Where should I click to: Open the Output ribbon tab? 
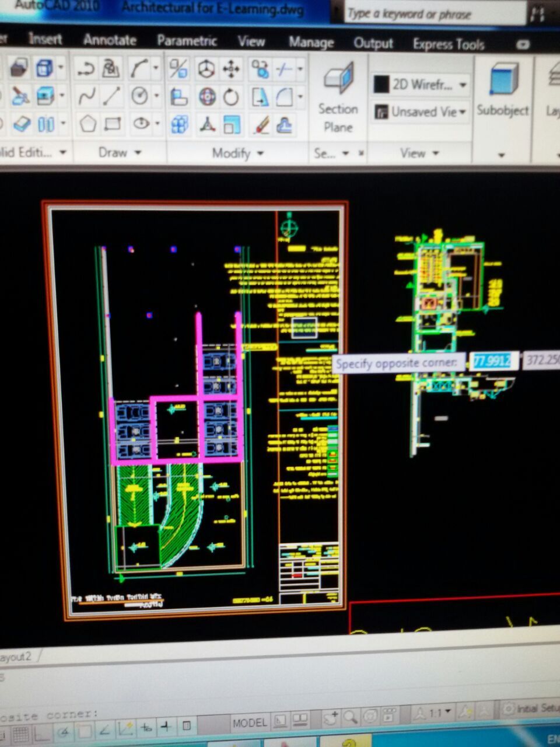[x=373, y=44]
